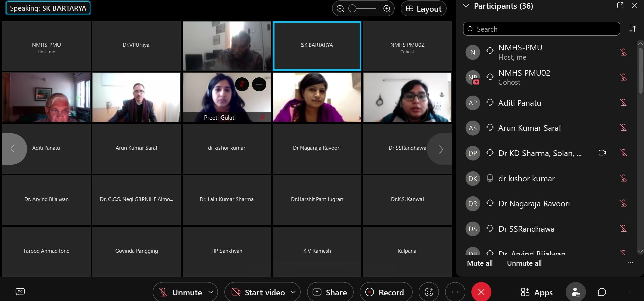The width and height of the screenshot is (644, 301).
Task: Open Apps from bottom bar
Action: click(x=536, y=292)
